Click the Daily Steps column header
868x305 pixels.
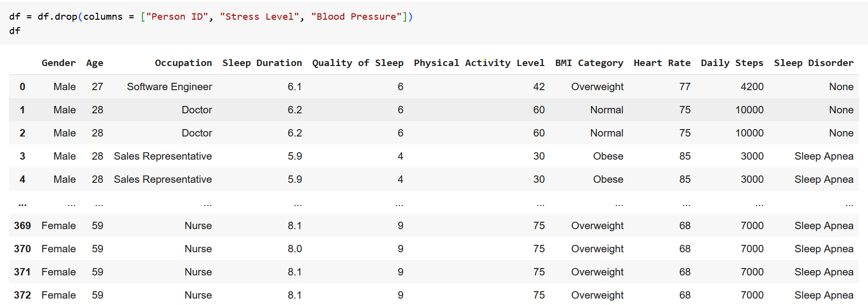[732, 63]
